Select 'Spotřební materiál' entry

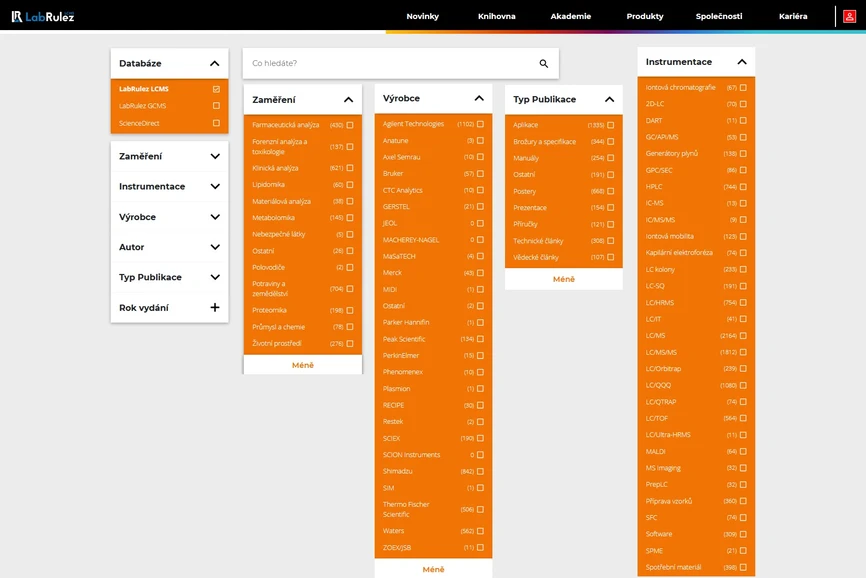tap(696, 568)
